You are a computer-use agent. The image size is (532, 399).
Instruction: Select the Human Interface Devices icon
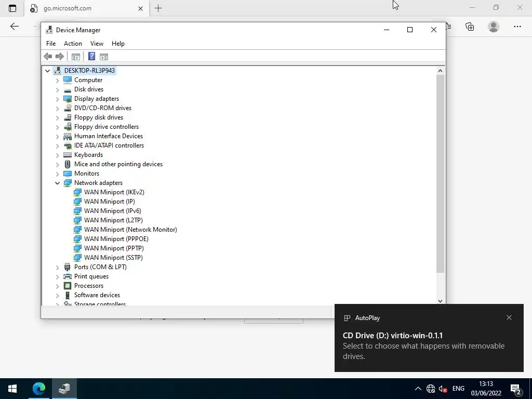click(68, 136)
